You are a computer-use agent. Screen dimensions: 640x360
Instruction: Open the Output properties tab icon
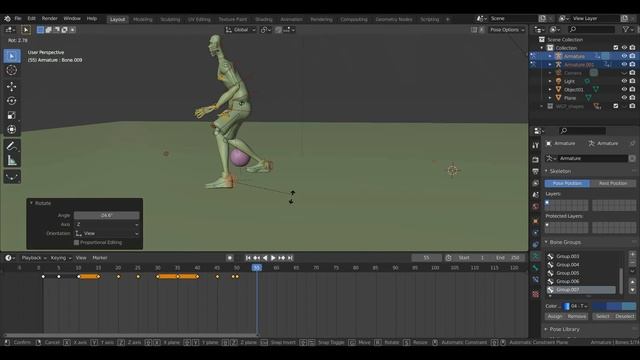[x=536, y=171]
